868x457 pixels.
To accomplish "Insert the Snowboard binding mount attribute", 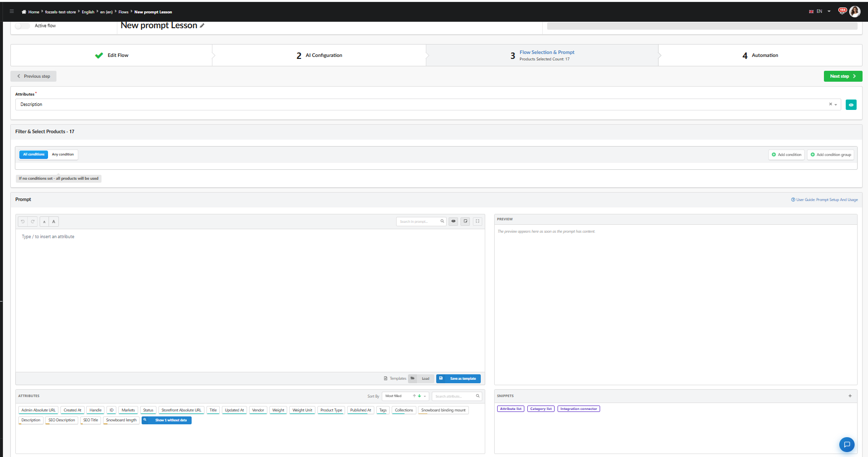I will click(443, 410).
